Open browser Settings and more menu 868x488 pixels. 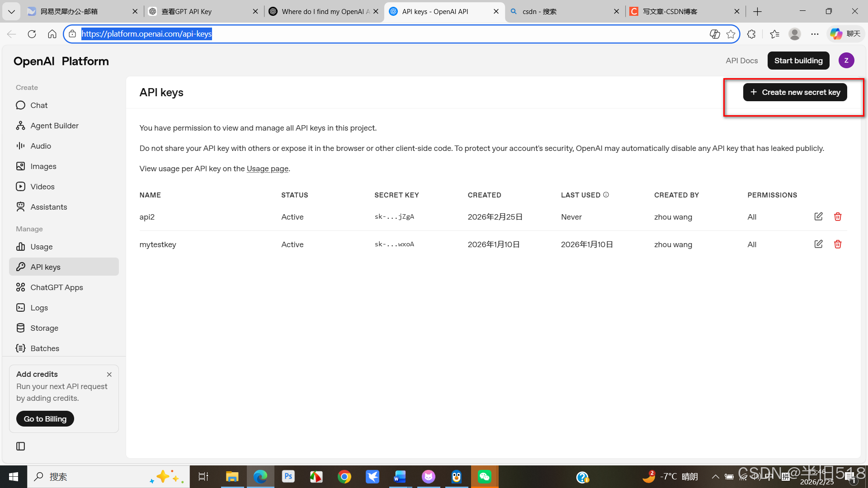tap(815, 34)
